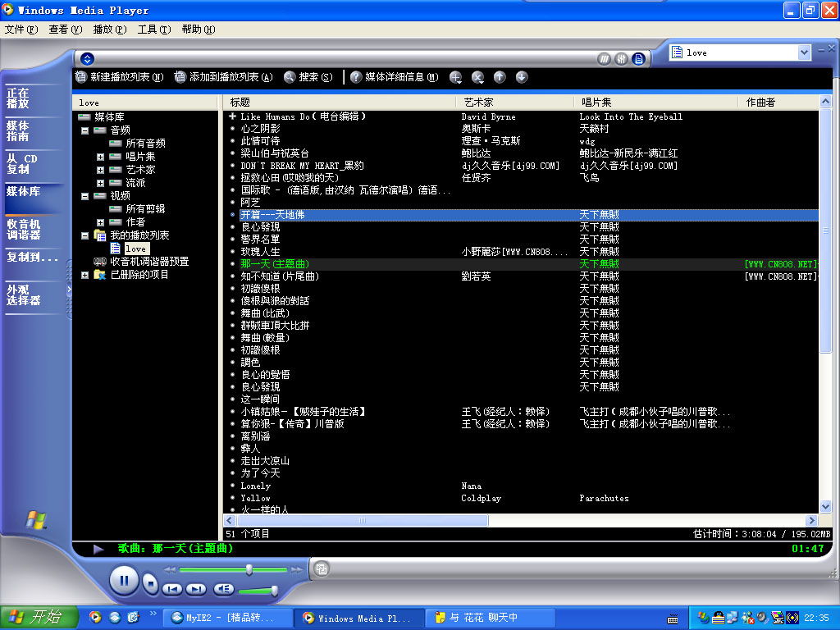Open 复制到 (Copy to) tab
Screen dimensions: 840x630
32,257
